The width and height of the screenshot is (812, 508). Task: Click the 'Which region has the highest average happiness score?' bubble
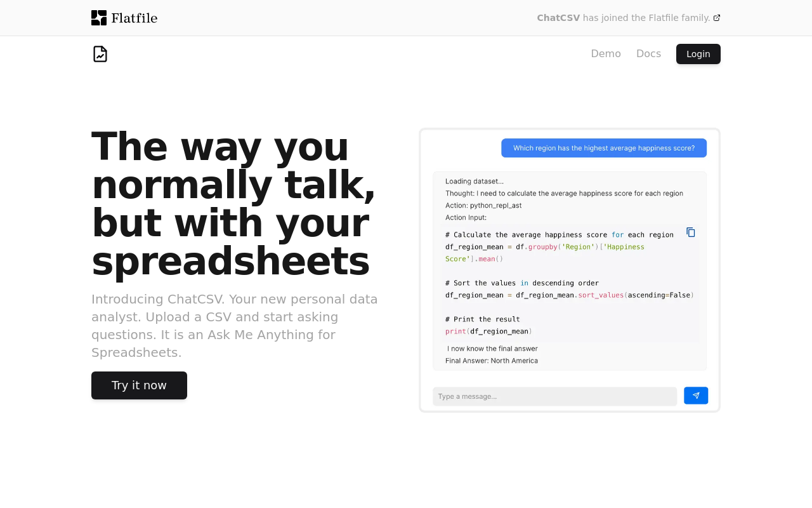coord(604,148)
